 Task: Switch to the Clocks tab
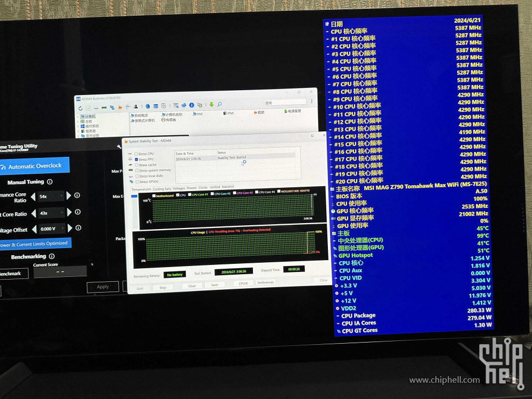pyautogui.click(x=203, y=187)
